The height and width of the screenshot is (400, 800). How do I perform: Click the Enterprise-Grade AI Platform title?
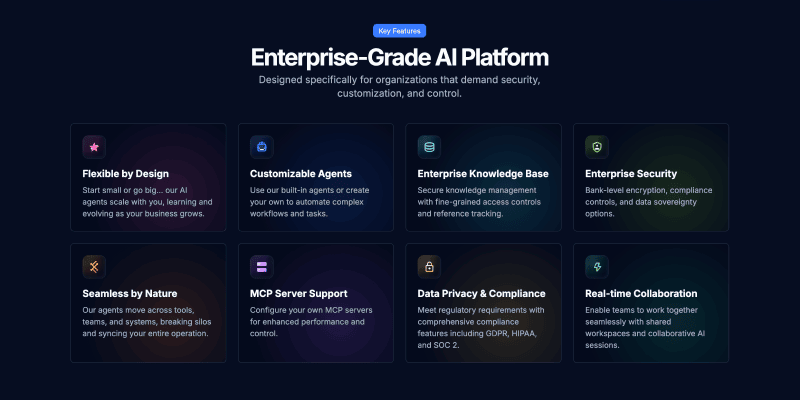pyautogui.click(x=399, y=58)
